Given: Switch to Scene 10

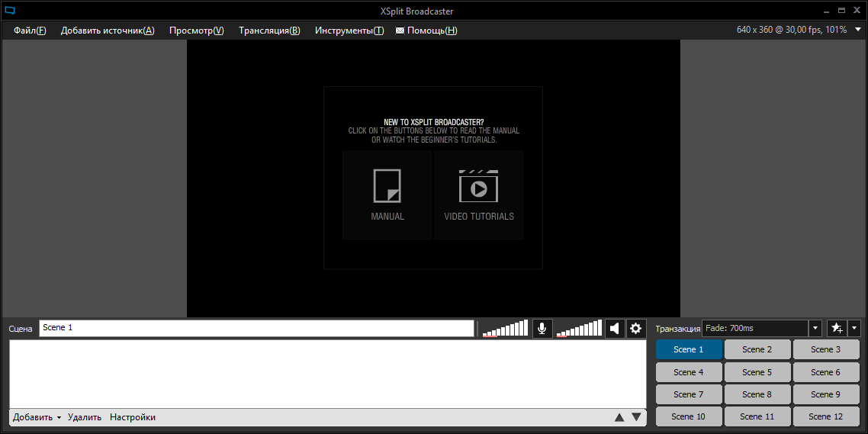Looking at the screenshot, I should click(x=689, y=416).
